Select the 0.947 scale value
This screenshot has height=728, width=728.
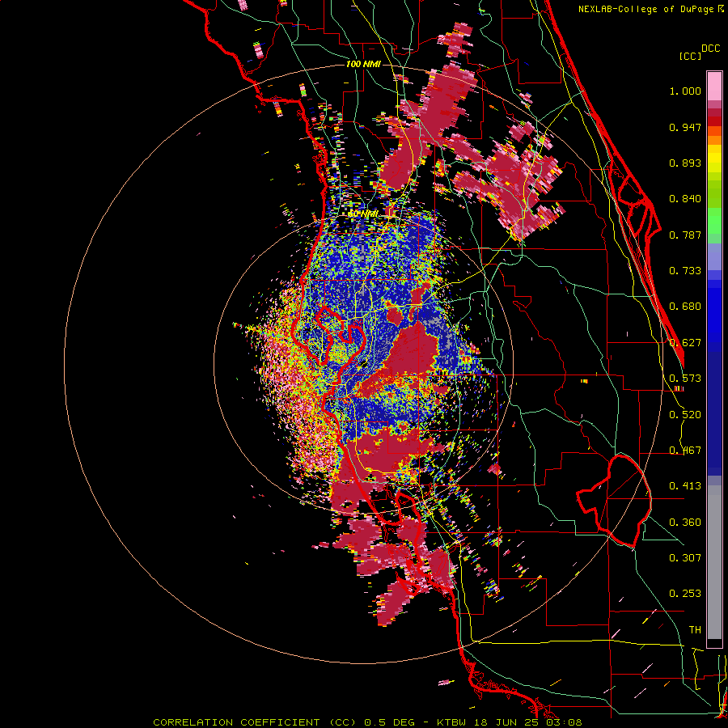(685, 127)
